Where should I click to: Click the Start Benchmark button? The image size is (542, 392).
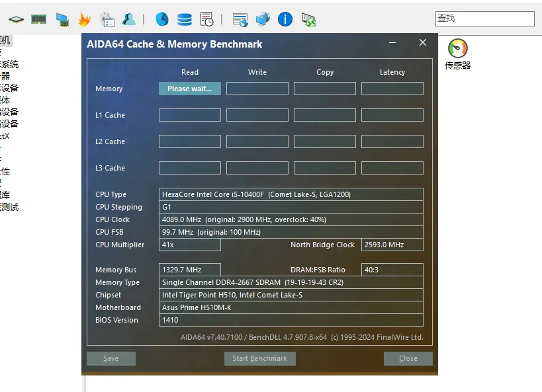click(x=259, y=358)
